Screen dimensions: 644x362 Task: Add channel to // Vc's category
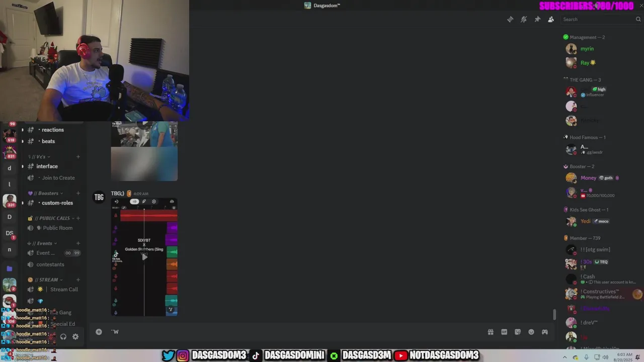pos(78,157)
